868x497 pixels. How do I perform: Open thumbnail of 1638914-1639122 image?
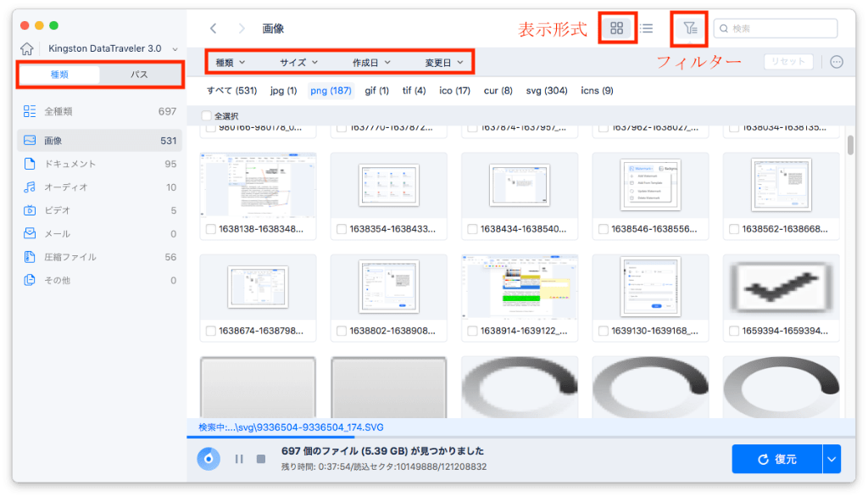[x=520, y=287]
